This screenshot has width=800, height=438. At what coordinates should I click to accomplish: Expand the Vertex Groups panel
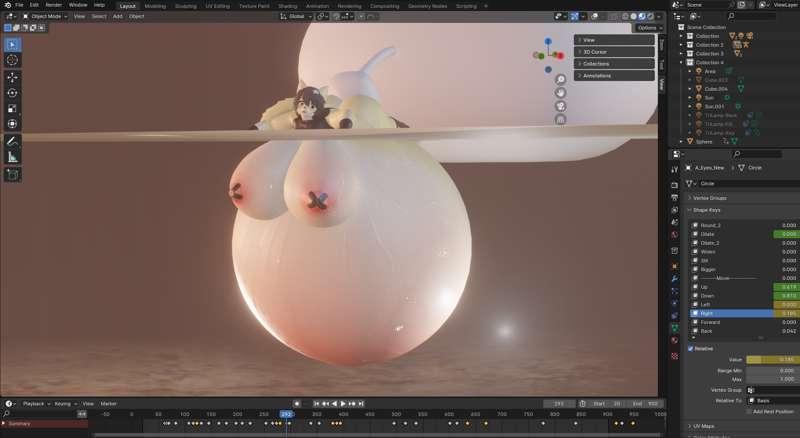point(710,198)
